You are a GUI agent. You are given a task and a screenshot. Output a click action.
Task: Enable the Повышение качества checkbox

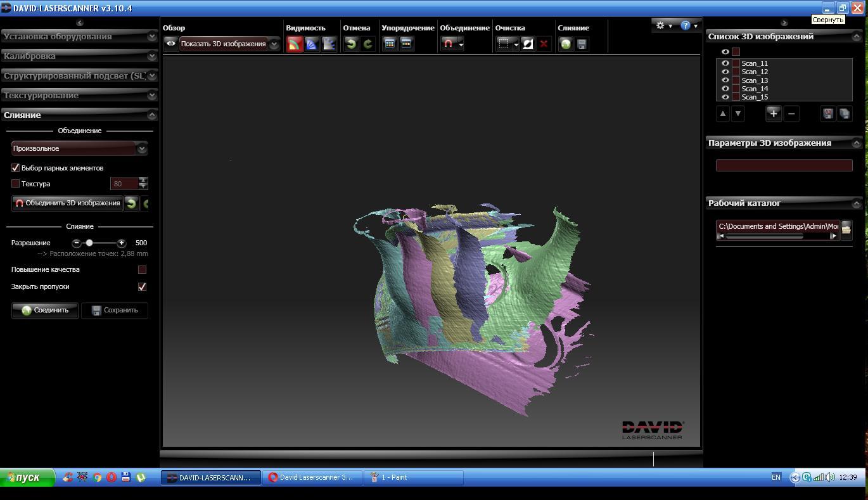click(142, 269)
